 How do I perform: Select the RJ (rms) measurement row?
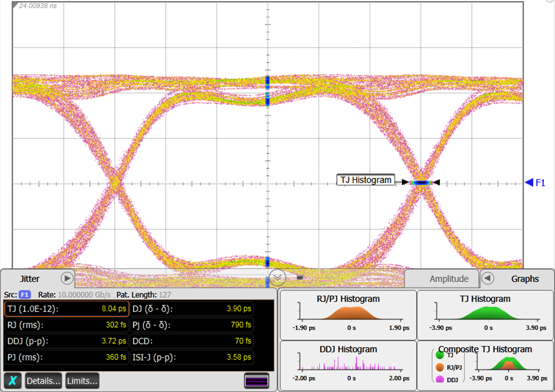[x=67, y=325]
